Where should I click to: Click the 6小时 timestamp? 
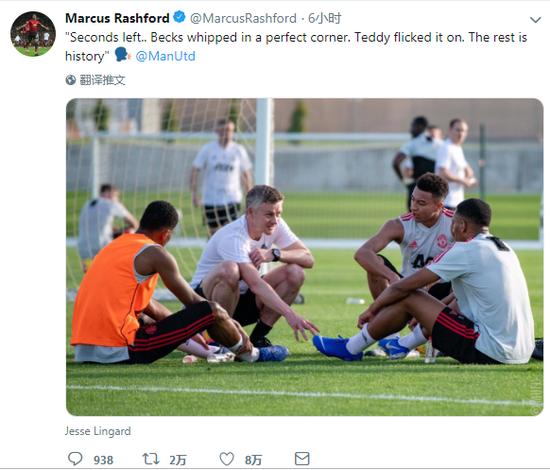(324, 18)
